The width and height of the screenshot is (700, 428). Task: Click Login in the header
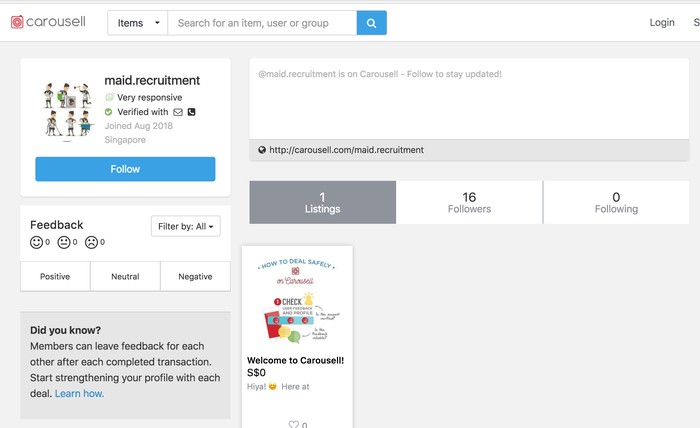(662, 22)
